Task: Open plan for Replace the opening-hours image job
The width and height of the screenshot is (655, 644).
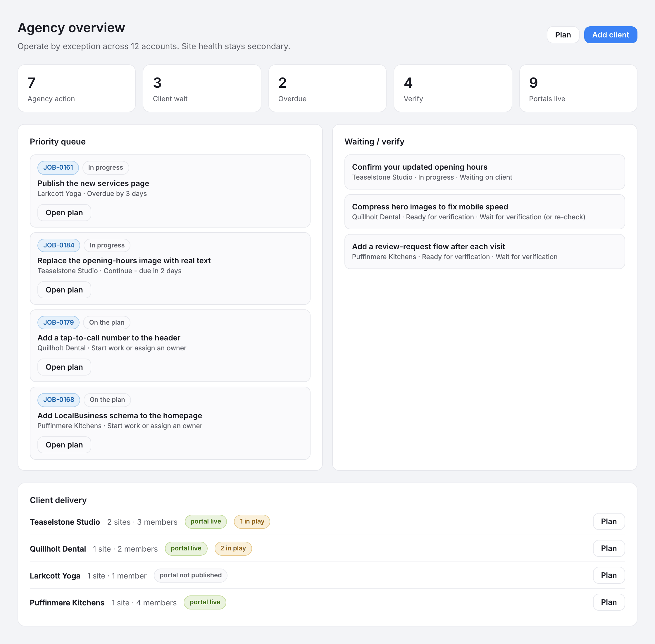Action: point(64,290)
